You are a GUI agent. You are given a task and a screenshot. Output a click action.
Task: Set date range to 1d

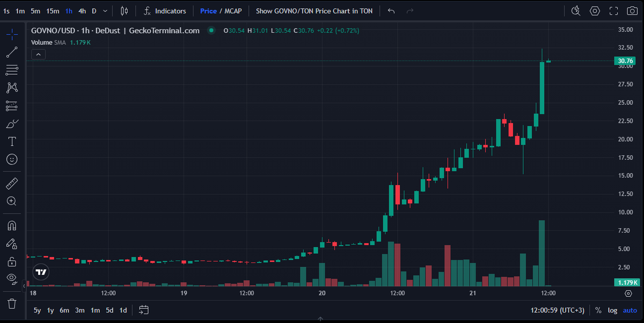click(123, 310)
